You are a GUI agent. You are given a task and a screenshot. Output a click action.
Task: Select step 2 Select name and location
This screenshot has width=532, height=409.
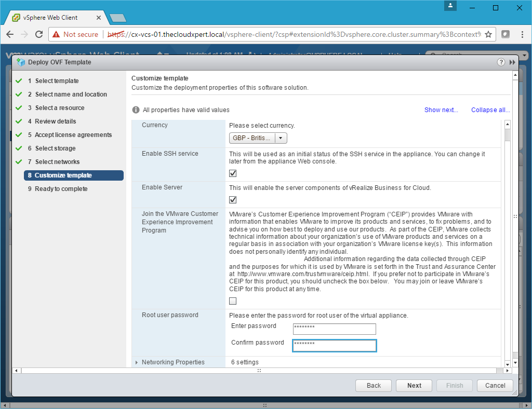pos(71,94)
